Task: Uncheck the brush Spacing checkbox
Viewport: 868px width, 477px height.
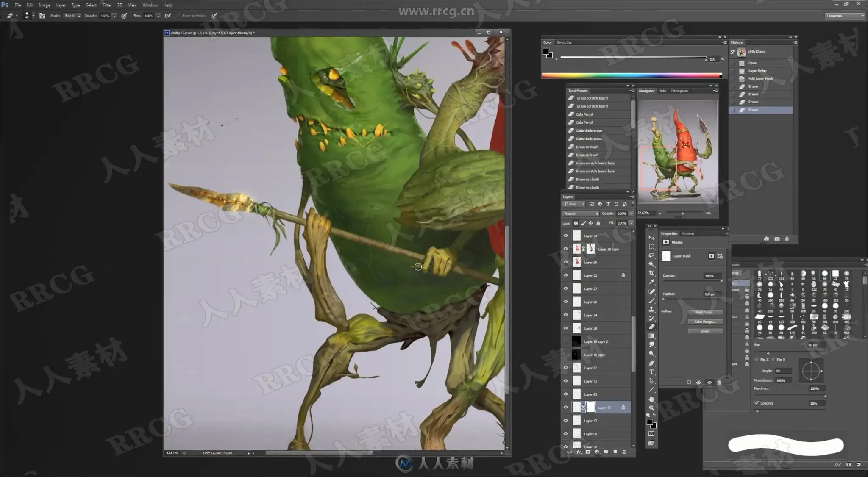Action: 757,403
